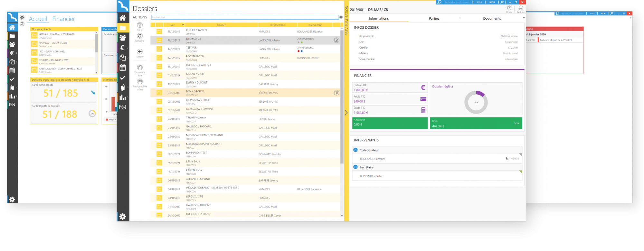Click edit icon on DELMAS/ CB row
Screen dimensions: 644x251
336,40
